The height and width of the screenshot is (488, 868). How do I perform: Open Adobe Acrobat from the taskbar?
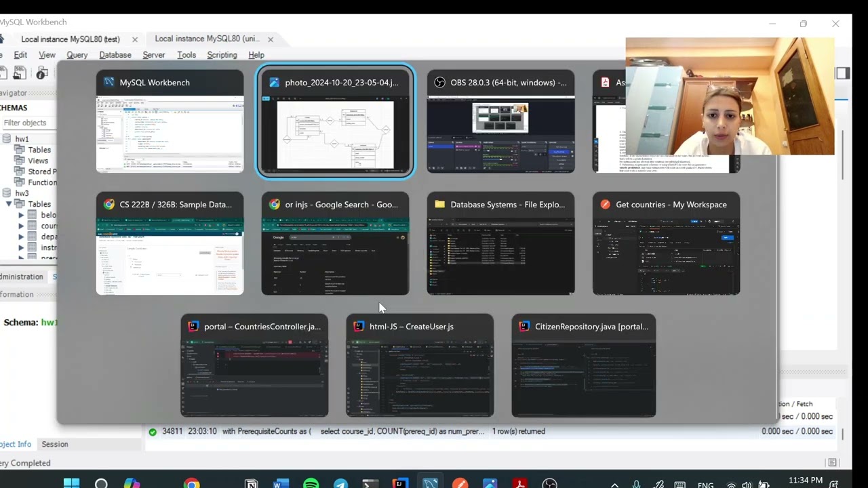(519, 484)
